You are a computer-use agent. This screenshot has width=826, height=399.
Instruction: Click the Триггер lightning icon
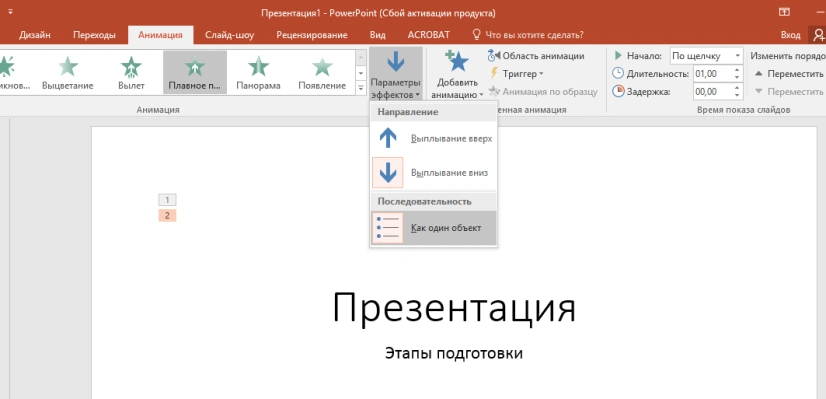tap(494, 73)
